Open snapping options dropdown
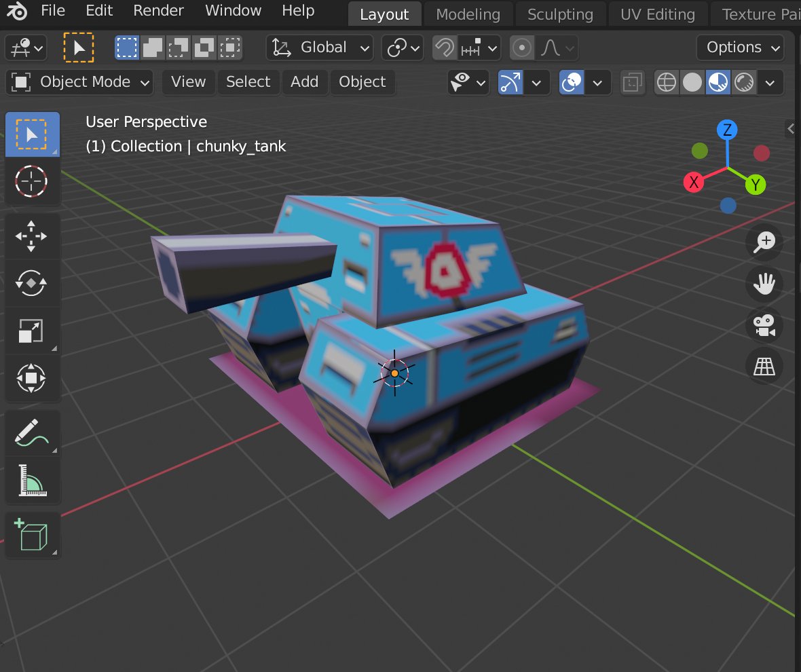The height and width of the screenshot is (672, 801). (479, 48)
